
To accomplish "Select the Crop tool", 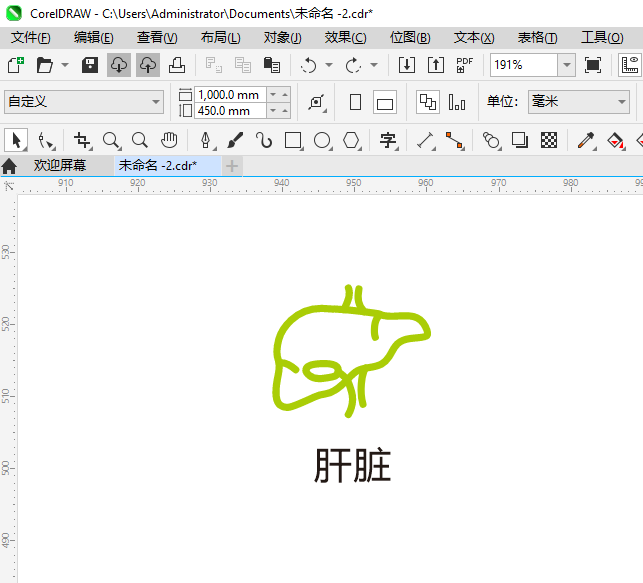I will tap(83, 141).
